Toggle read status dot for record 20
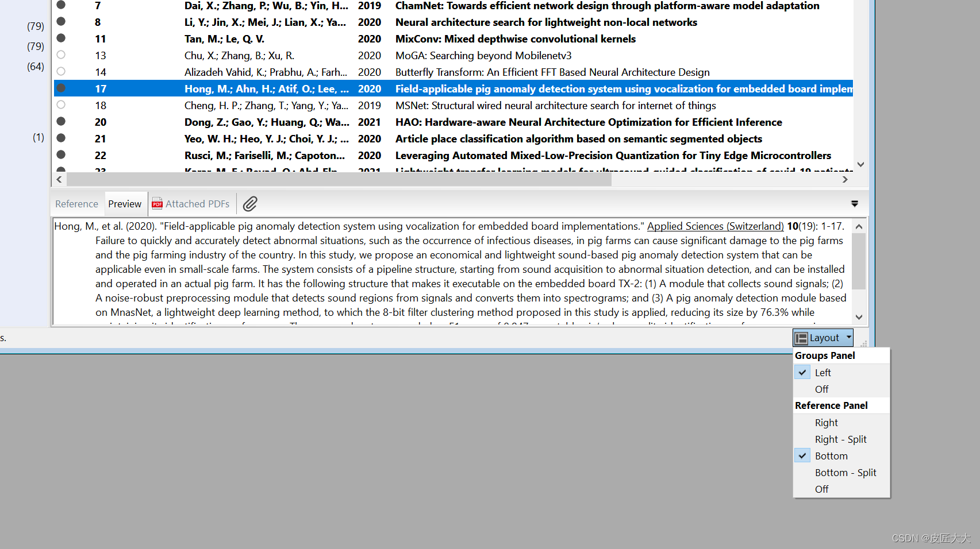The image size is (980, 549). [x=61, y=122]
